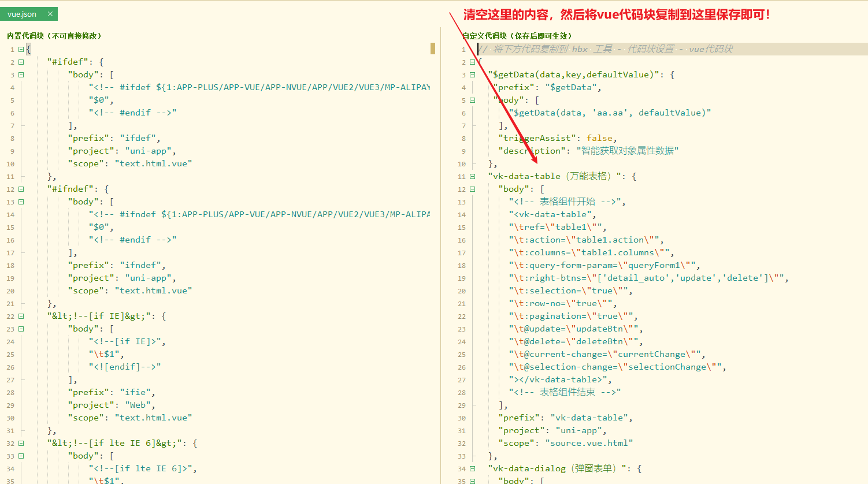The width and height of the screenshot is (868, 484).
Task: Collapse the "body" fold on line 33 in built-in pane
Action: [21, 456]
